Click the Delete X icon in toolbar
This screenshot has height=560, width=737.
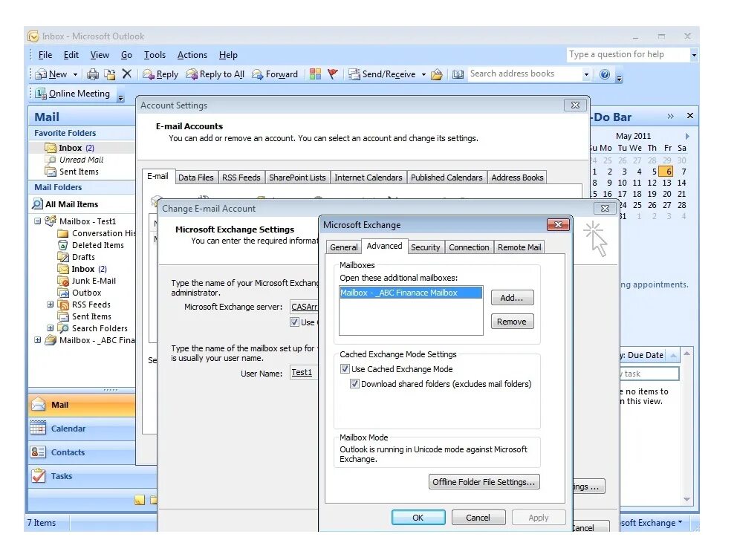(126, 74)
